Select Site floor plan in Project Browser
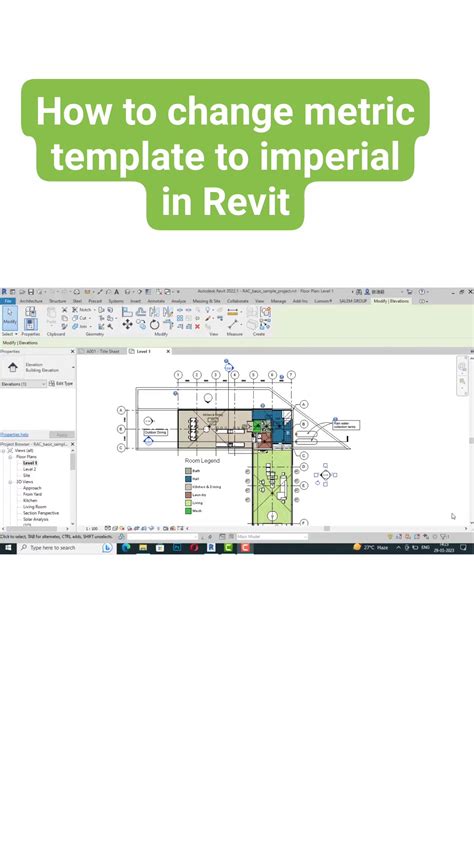Viewport: 474px width, 842px height. [x=27, y=476]
